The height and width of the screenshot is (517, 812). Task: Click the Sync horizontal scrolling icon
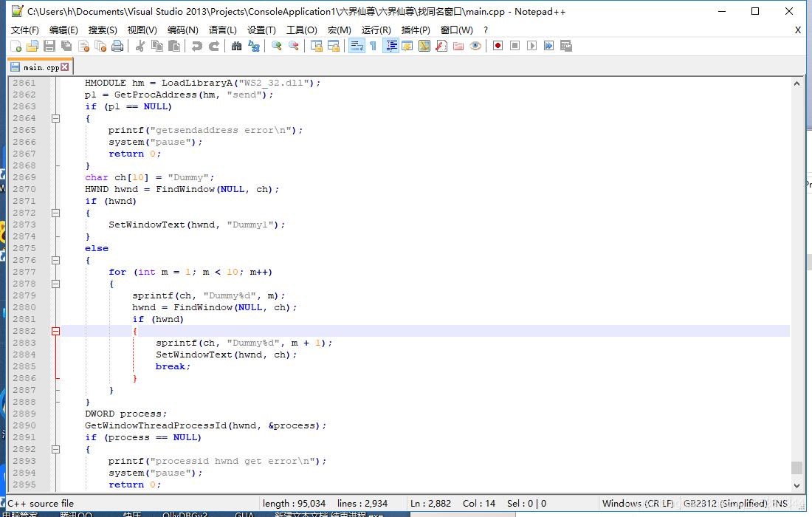[334, 46]
